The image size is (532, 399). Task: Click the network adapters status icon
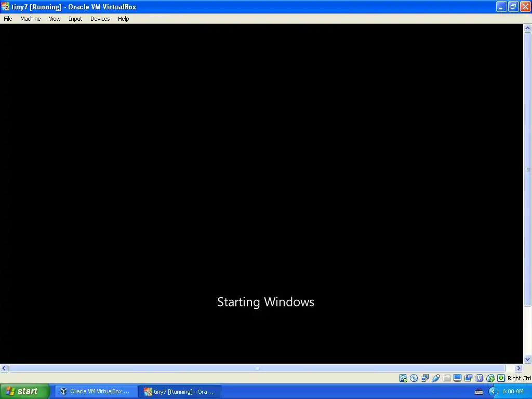click(x=425, y=378)
